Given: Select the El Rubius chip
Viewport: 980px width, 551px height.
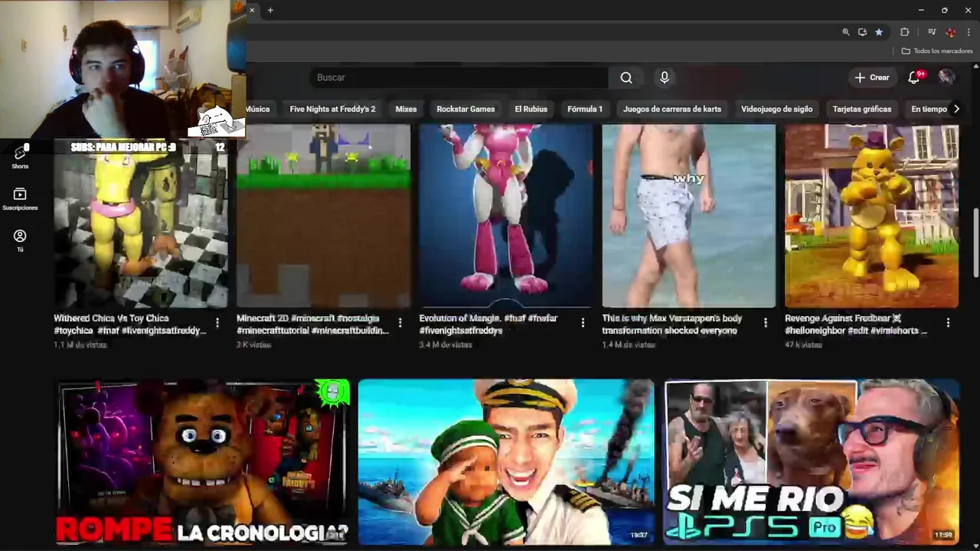Looking at the screenshot, I should pyautogui.click(x=531, y=109).
